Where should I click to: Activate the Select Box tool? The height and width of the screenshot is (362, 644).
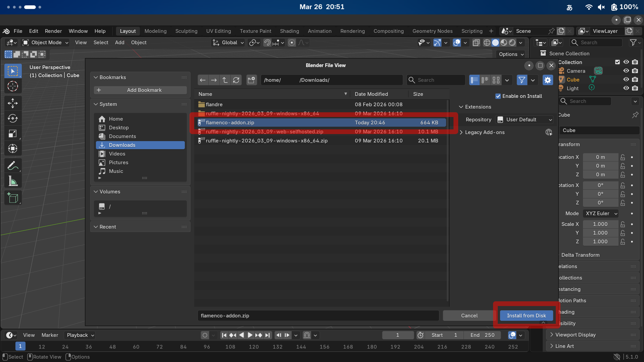click(13, 71)
